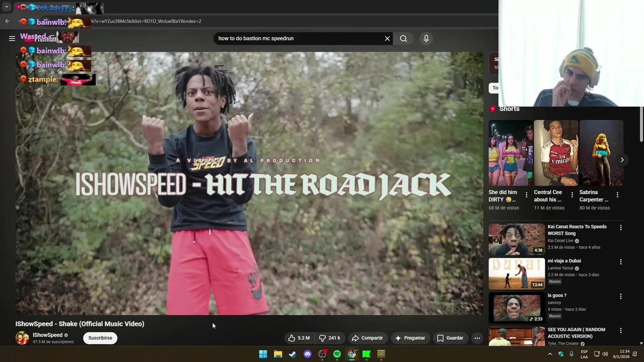Switch the ESP LAA input language
This screenshot has width=644, height=362.
[x=584, y=354]
